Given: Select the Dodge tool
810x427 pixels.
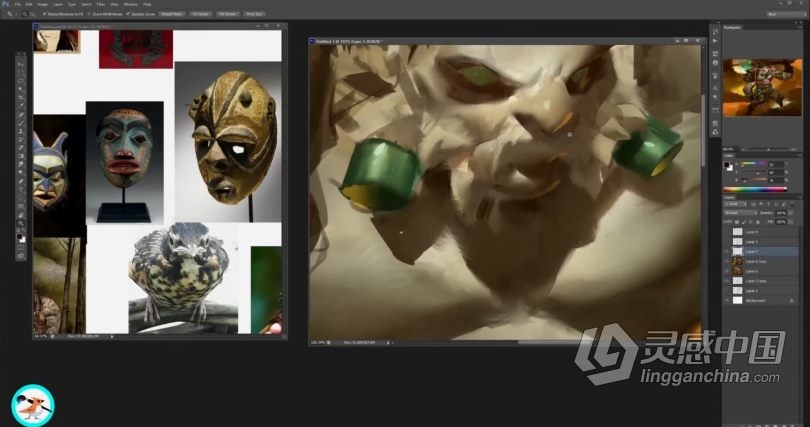Looking at the screenshot, I should coord(21,172).
